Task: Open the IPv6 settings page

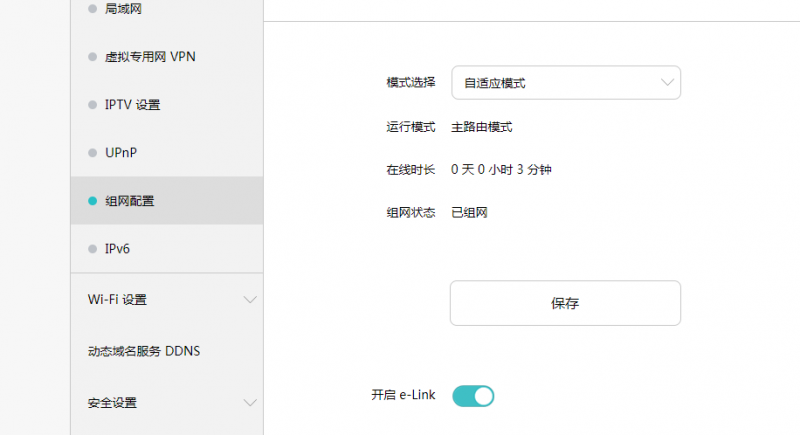Action: tap(167, 249)
